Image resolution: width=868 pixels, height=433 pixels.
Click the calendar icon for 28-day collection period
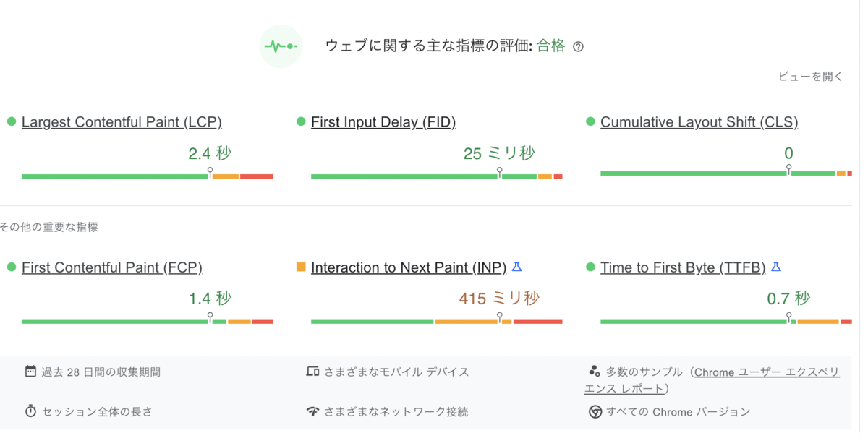pos(30,372)
